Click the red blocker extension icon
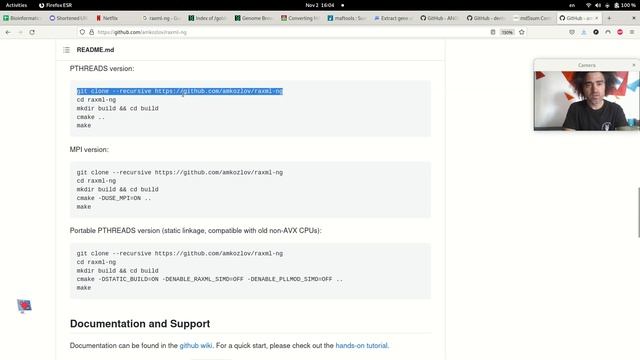The height and width of the screenshot is (360, 640). [x=620, y=32]
